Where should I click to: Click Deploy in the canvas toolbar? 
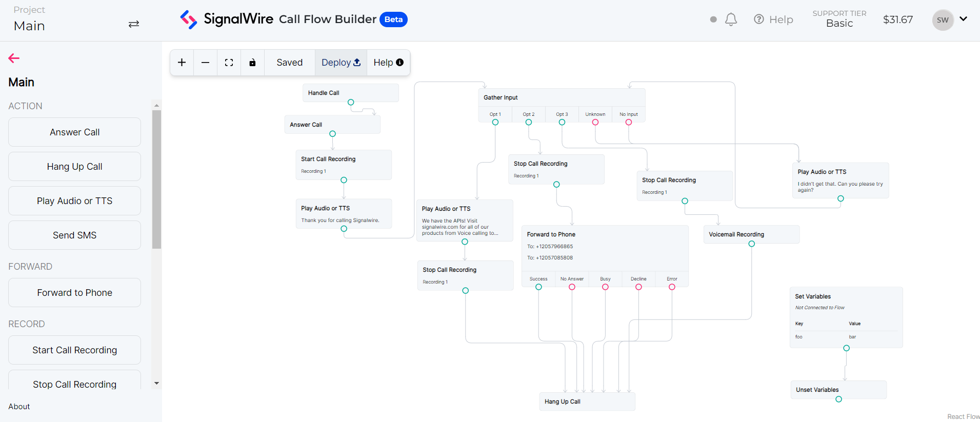(341, 63)
